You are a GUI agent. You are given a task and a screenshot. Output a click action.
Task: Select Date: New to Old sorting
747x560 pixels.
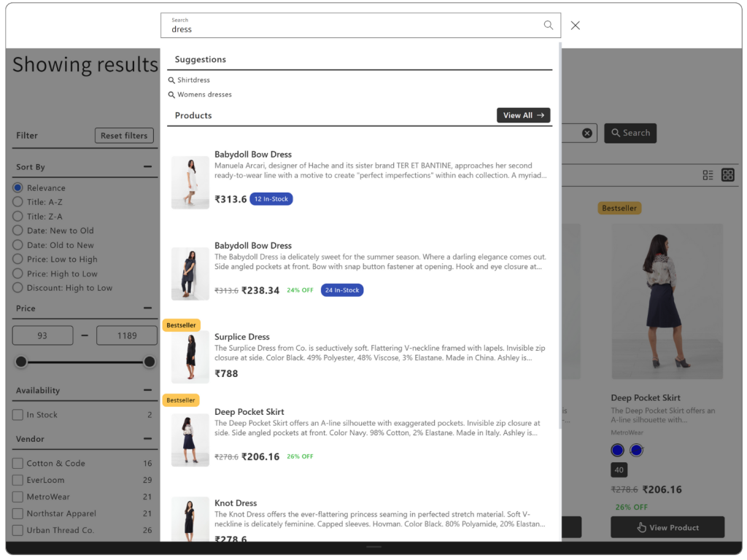tap(18, 230)
